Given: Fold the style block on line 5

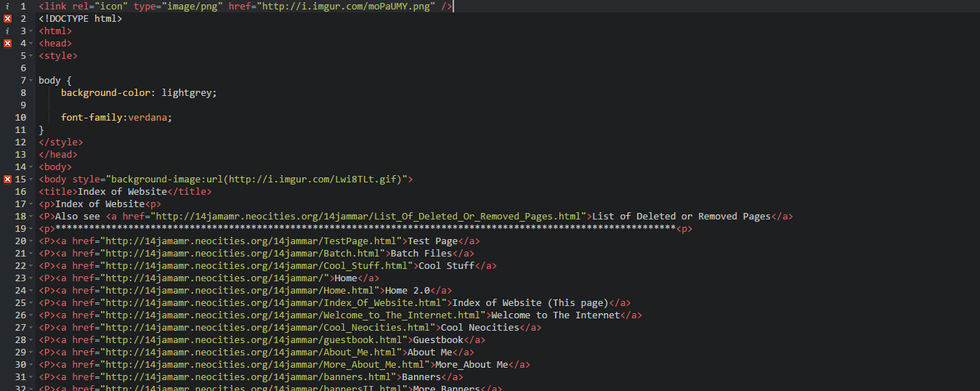Looking at the screenshot, I should tap(31, 56).
